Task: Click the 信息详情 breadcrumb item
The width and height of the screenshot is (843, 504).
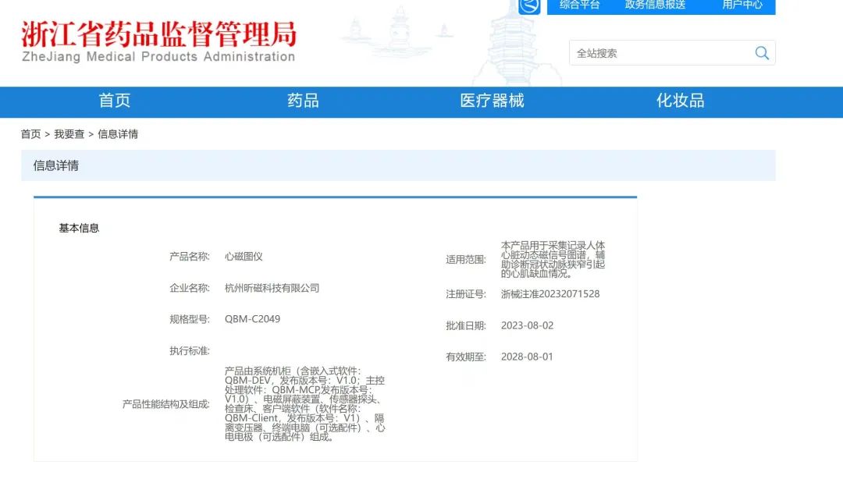Action: point(118,134)
